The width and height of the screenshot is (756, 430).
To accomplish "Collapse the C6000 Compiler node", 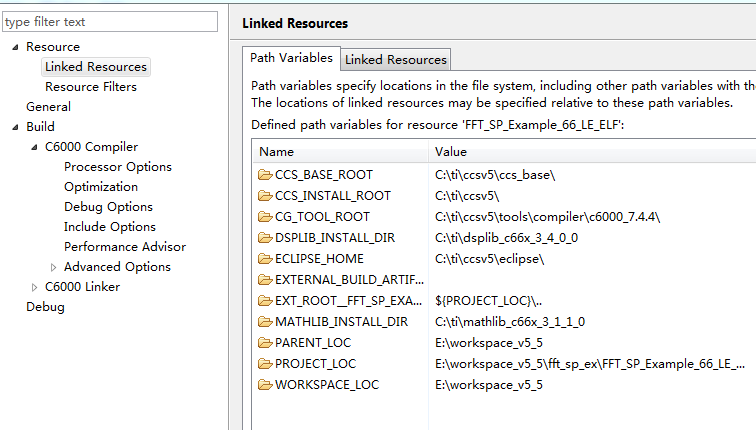I will pyautogui.click(x=35, y=147).
